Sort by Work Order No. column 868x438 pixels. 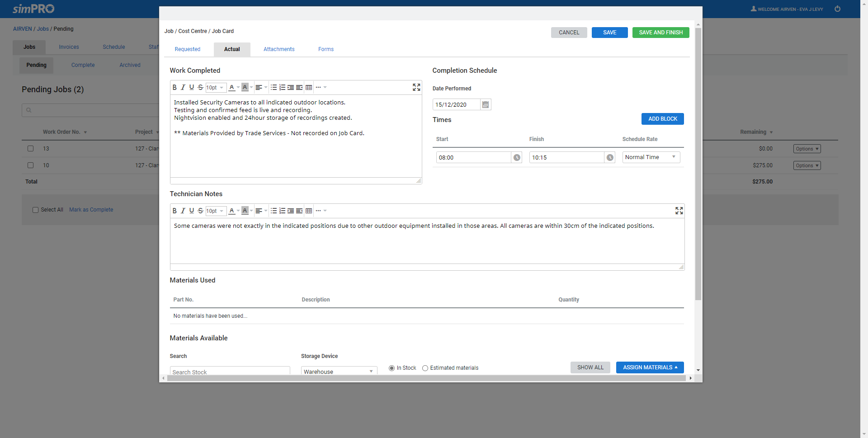[x=65, y=132]
